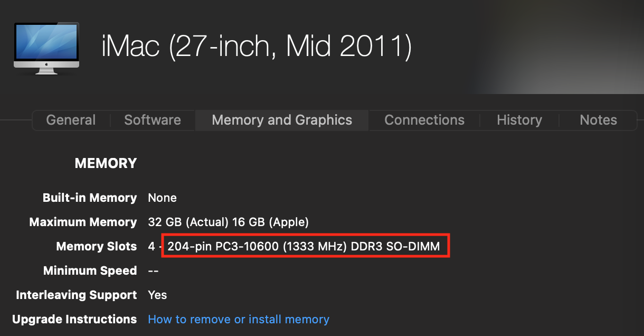Click the 32 GB (Actual) 16 GB (Apple) value
644x336 pixels.
click(x=228, y=222)
